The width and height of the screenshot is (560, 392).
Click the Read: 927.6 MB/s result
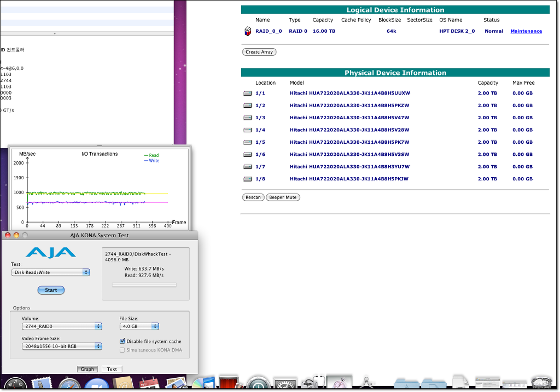144,276
